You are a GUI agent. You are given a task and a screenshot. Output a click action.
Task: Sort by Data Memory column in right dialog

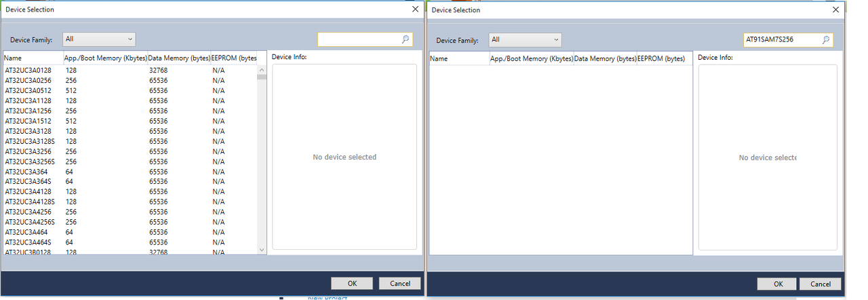tap(605, 59)
